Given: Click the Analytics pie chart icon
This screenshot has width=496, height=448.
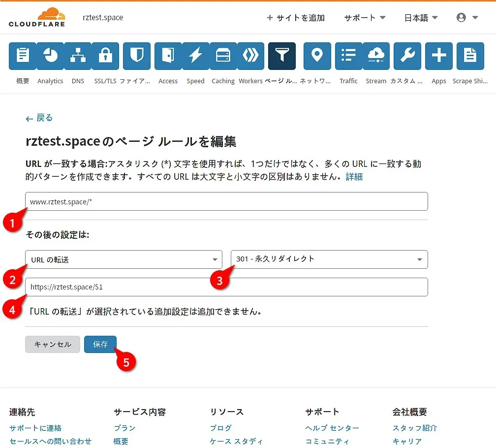Looking at the screenshot, I should click(x=50, y=56).
